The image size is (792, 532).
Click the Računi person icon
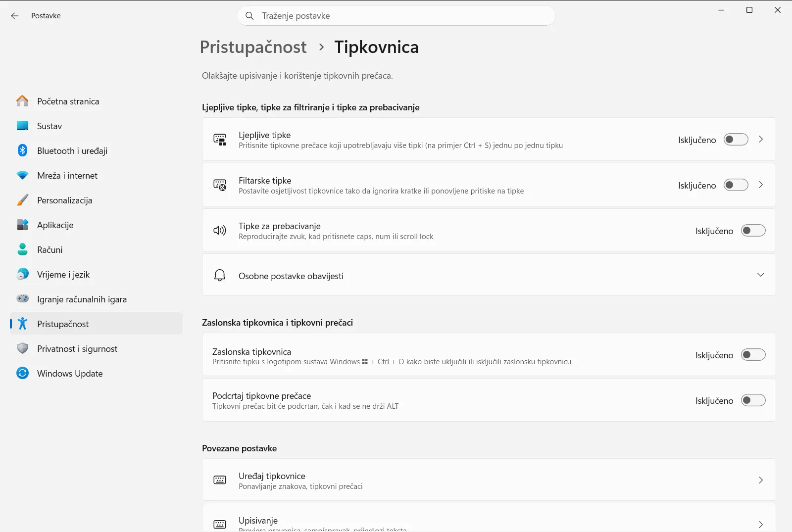tap(22, 249)
